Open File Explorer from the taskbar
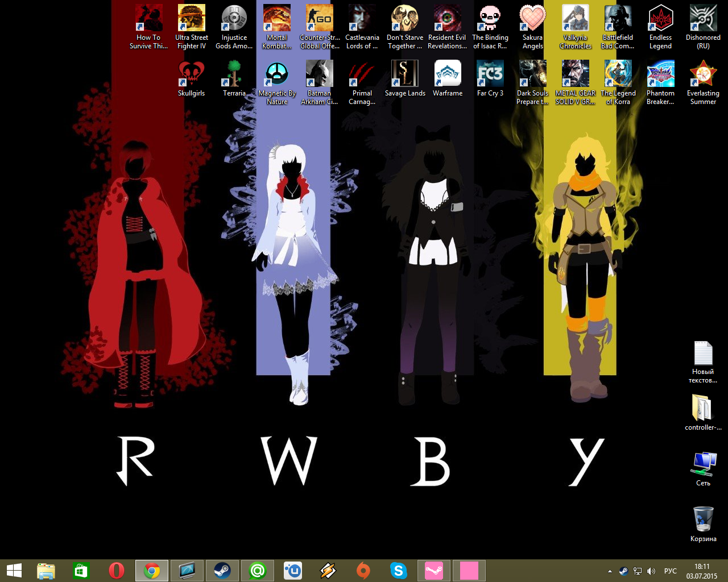This screenshot has width=728, height=582. coord(46,571)
